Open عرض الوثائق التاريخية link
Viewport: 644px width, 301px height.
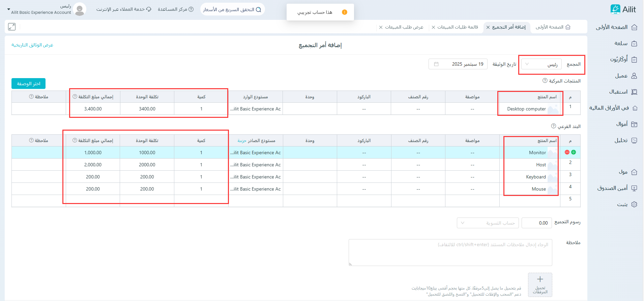click(32, 45)
